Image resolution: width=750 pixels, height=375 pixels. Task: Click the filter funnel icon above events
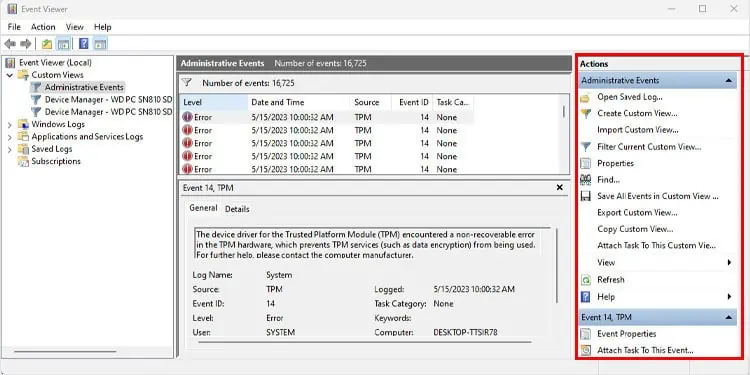pyautogui.click(x=187, y=83)
